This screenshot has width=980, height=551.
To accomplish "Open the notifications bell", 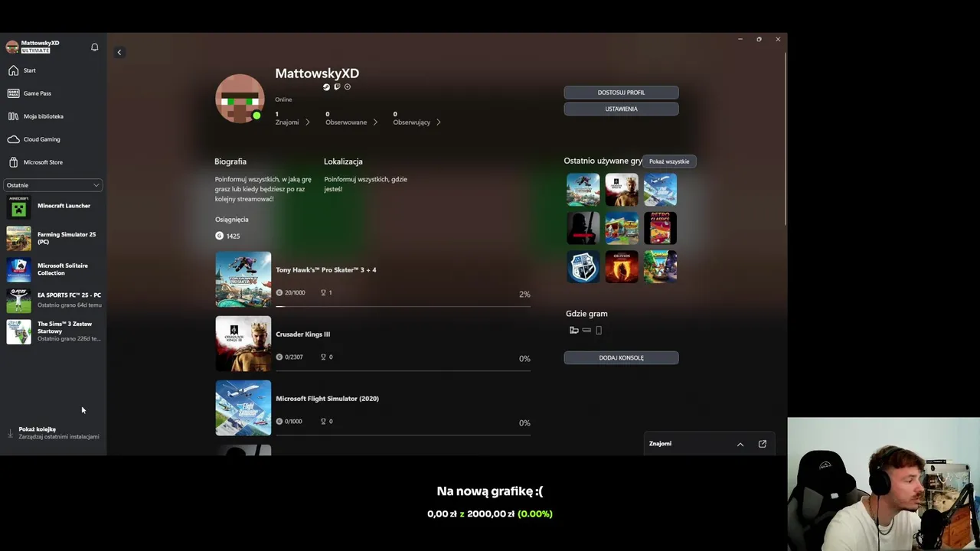I will click(x=95, y=47).
